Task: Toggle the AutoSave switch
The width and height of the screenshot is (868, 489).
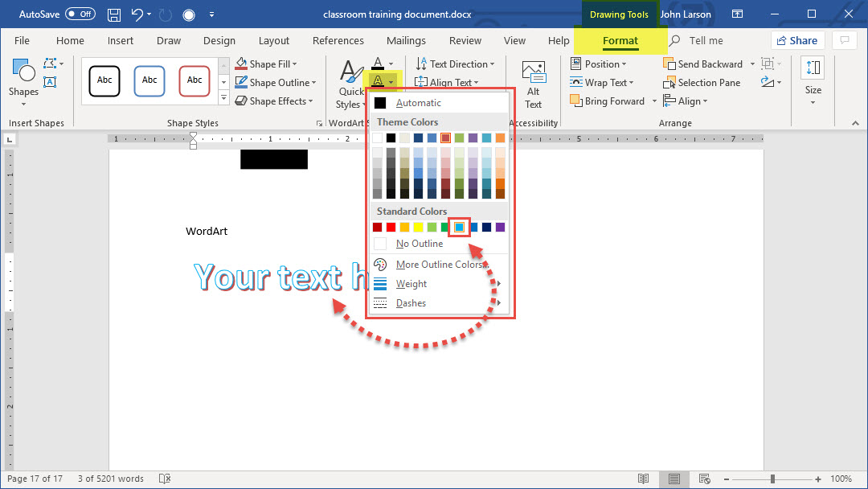Action: [80, 14]
